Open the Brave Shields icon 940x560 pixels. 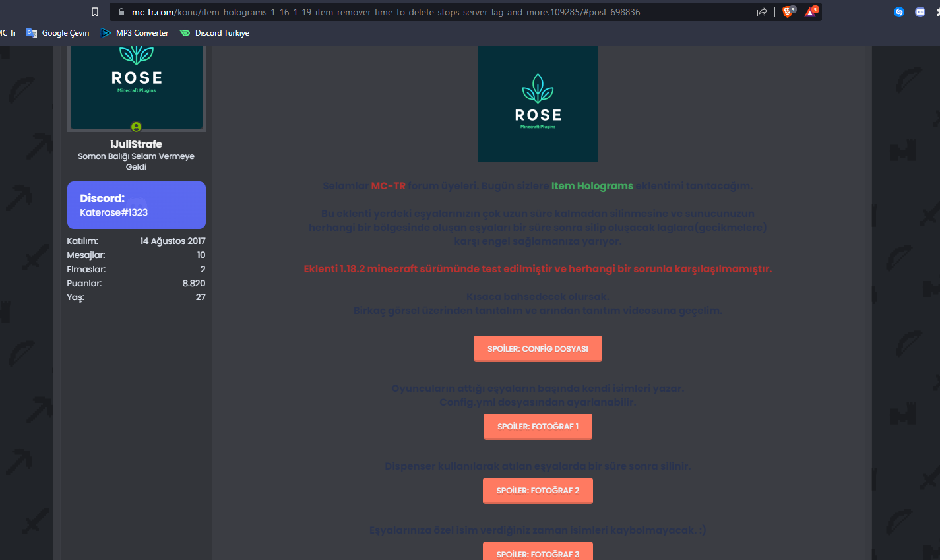click(788, 11)
